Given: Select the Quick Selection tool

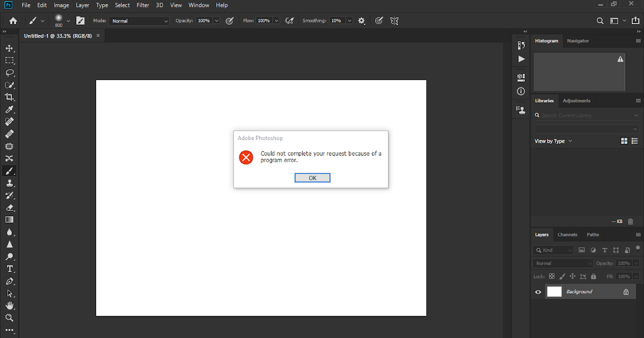Looking at the screenshot, I should (9, 85).
